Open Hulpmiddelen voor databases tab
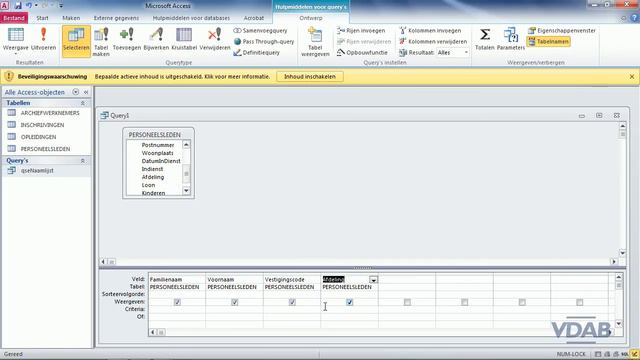Screen dimensions: 640x360 [x=191, y=18]
